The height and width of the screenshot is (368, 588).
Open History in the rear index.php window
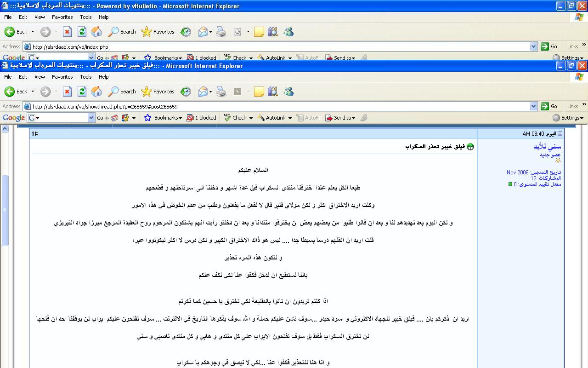coord(186,32)
